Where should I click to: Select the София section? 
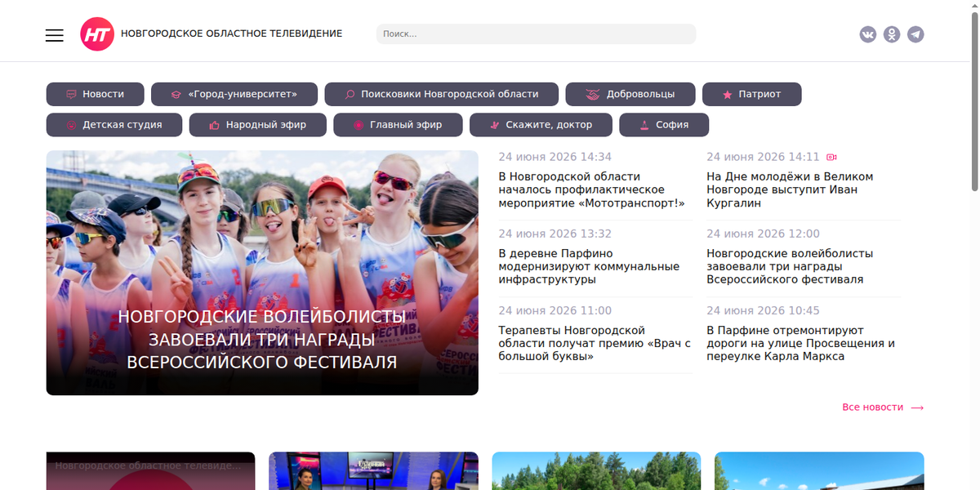(x=664, y=125)
